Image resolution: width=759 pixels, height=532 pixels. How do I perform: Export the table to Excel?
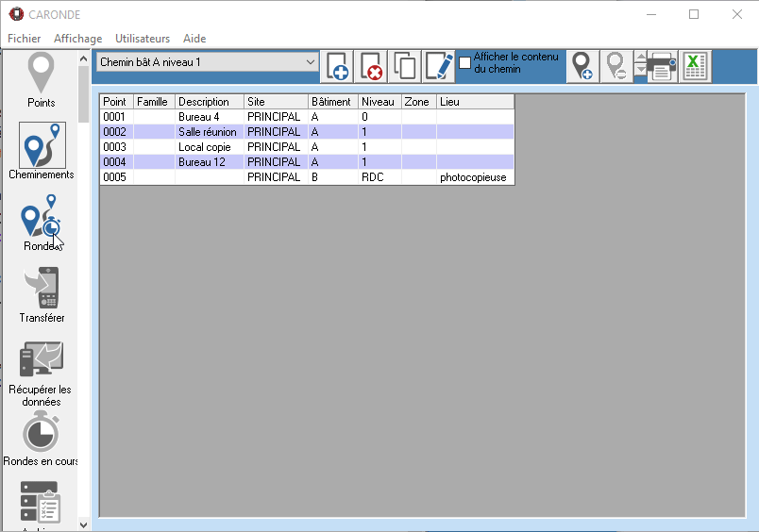coord(695,66)
